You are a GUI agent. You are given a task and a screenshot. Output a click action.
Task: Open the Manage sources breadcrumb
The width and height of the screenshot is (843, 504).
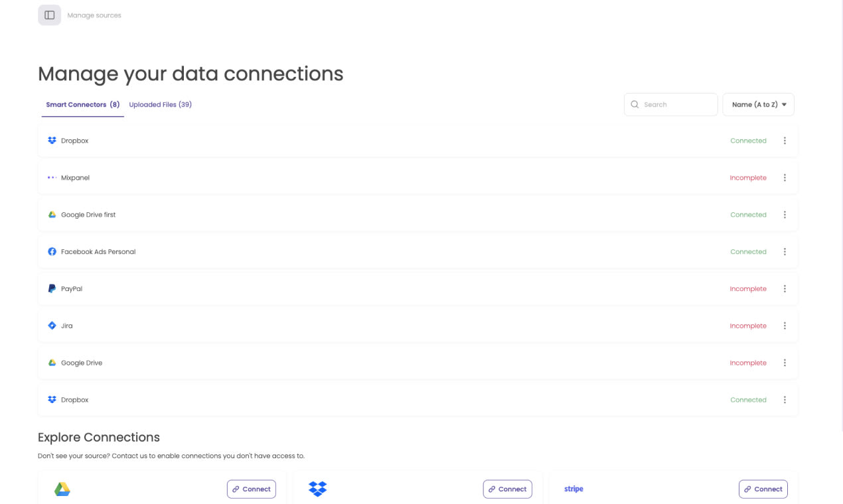pyautogui.click(x=94, y=15)
